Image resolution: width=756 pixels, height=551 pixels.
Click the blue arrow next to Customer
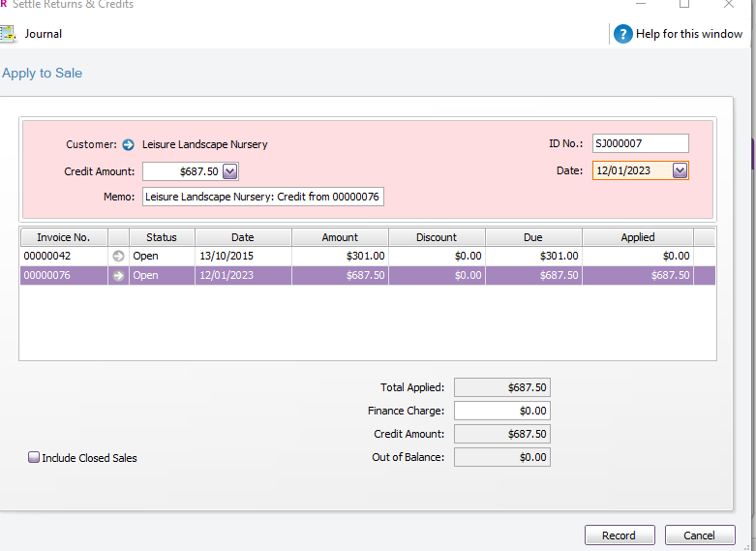(x=129, y=144)
